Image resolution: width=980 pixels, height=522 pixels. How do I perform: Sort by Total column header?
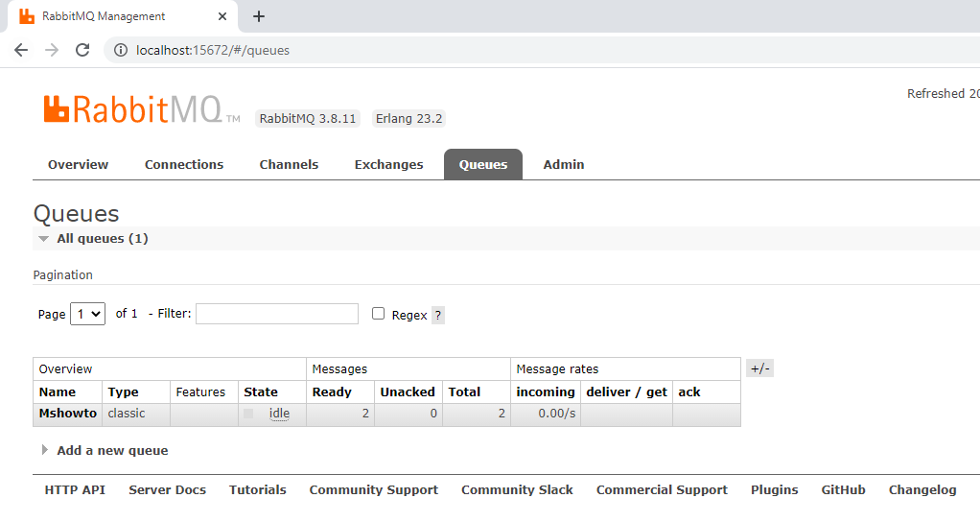(464, 391)
